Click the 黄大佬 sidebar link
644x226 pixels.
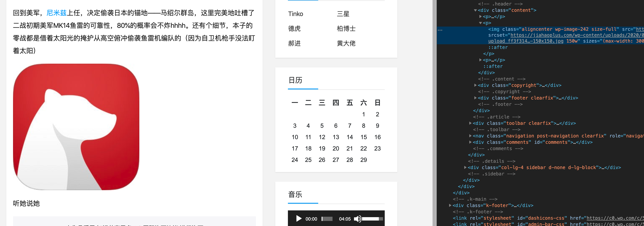click(346, 43)
